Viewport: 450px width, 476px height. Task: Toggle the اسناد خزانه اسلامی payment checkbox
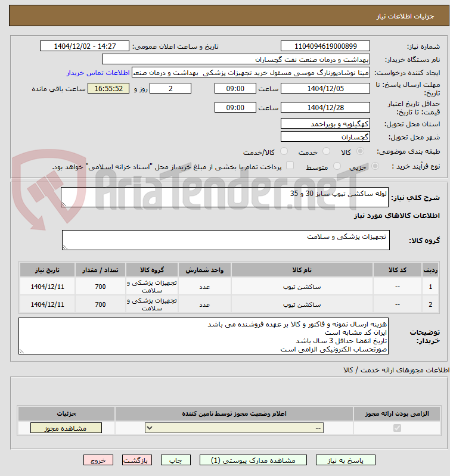coord(290,166)
